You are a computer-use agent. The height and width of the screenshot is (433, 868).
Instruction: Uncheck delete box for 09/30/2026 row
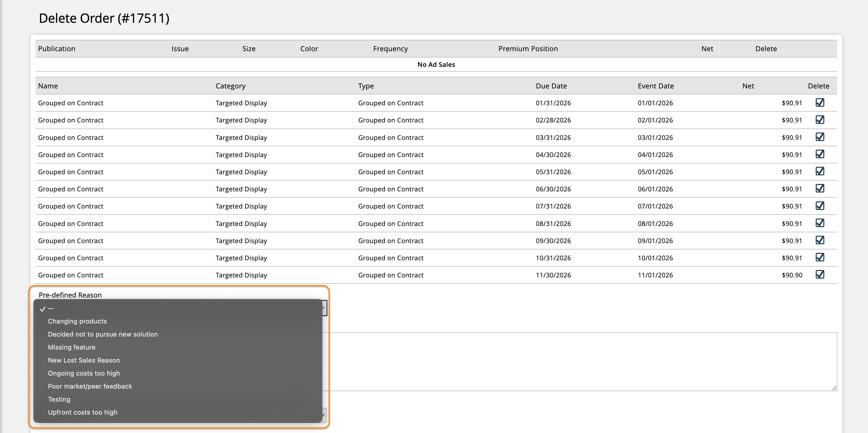(819, 240)
